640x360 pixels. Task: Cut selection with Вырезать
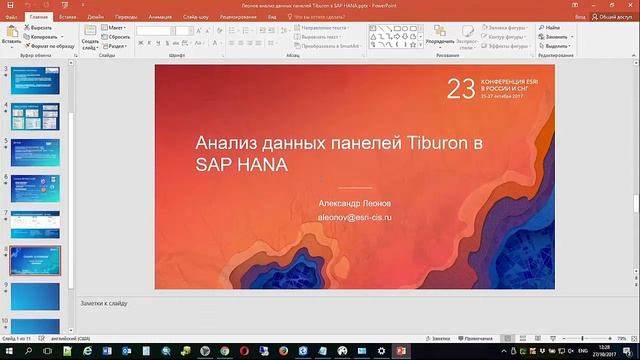[38, 27]
